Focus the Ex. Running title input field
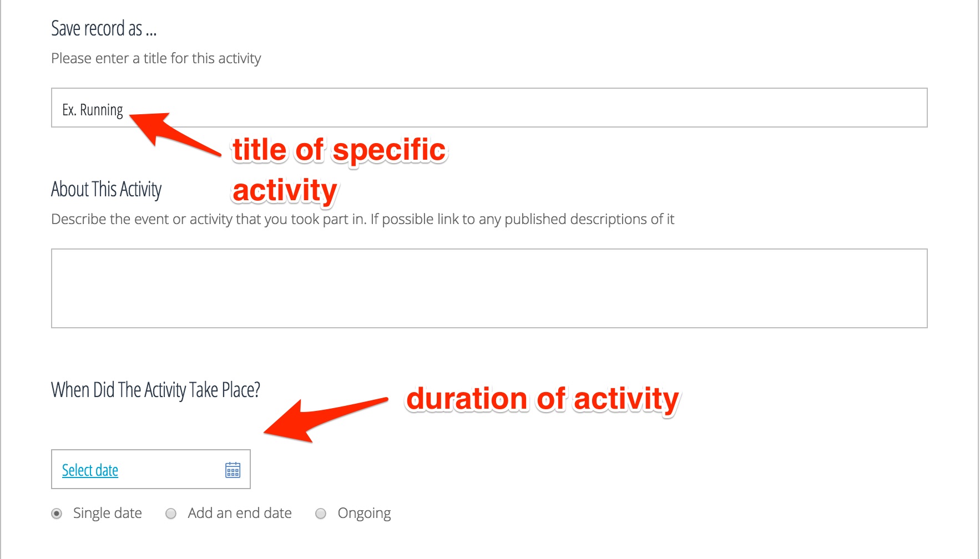The image size is (980, 559). 488,108
